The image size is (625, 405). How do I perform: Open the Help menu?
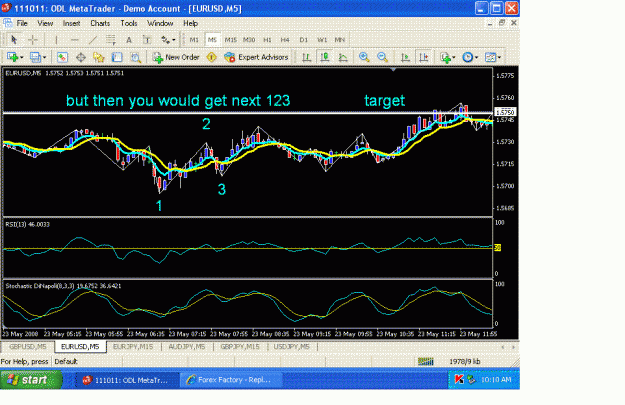coord(191,23)
